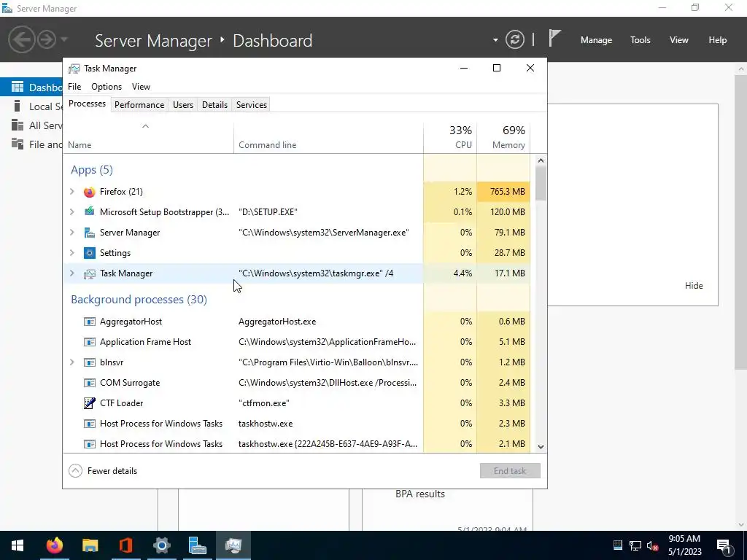Screen dimensions: 747x560
Task: Open the Windows Start menu
Action: coord(18,545)
